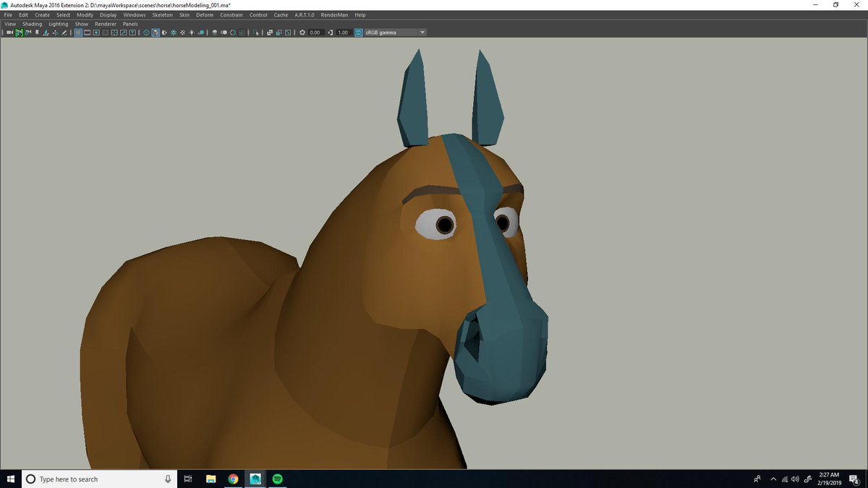The height and width of the screenshot is (488, 868).
Task: Open the File menu
Action: pyautogui.click(x=8, y=14)
